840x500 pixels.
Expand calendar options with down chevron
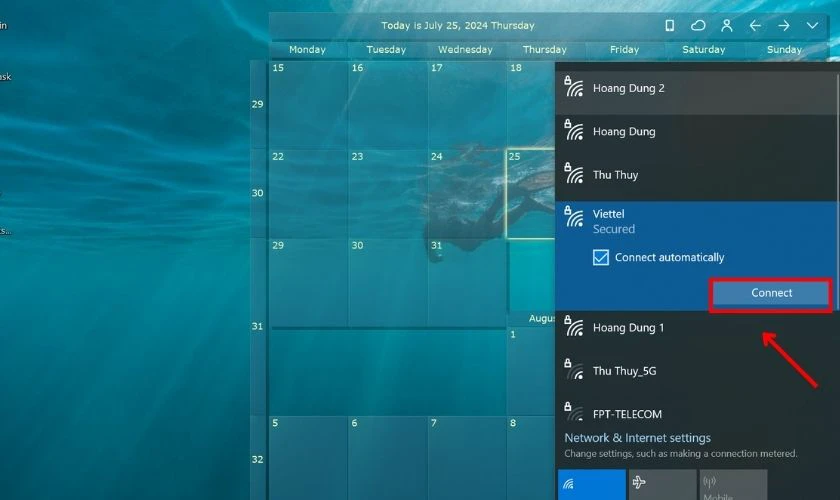[812, 25]
